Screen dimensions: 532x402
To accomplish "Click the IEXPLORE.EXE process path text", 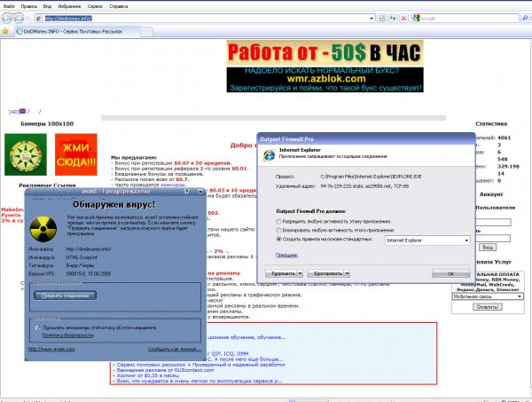I will (x=371, y=177).
